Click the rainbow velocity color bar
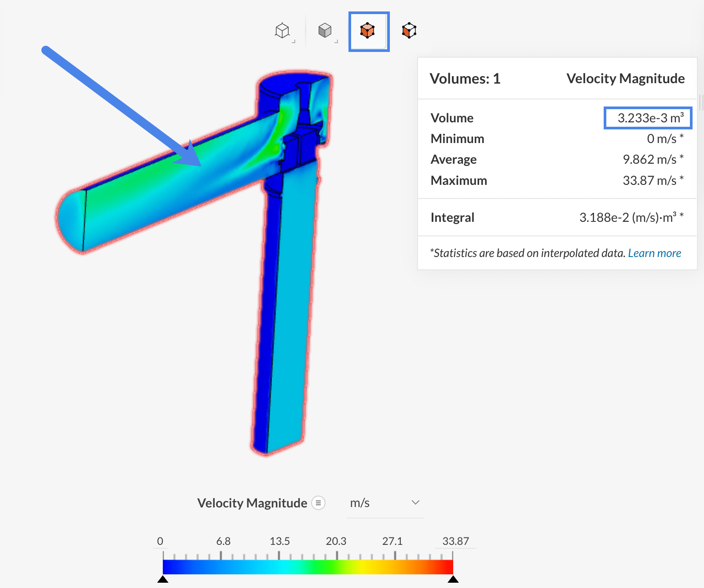This screenshot has height=588, width=704. pos(308,567)
